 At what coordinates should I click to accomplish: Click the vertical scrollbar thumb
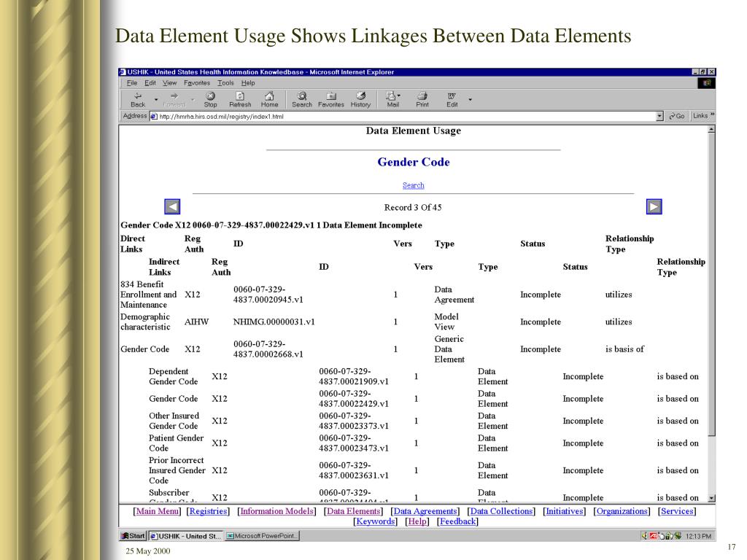[x=711, y=284]
